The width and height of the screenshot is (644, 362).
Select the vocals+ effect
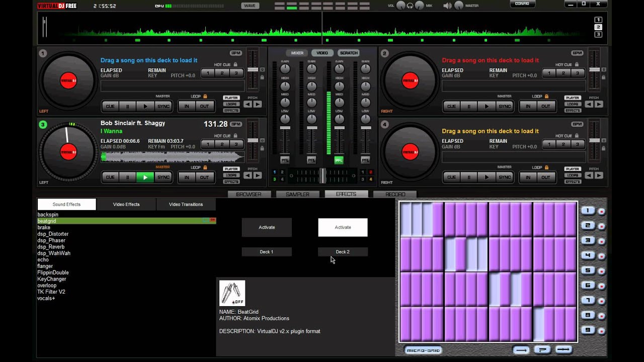click(x=46, y=298)
